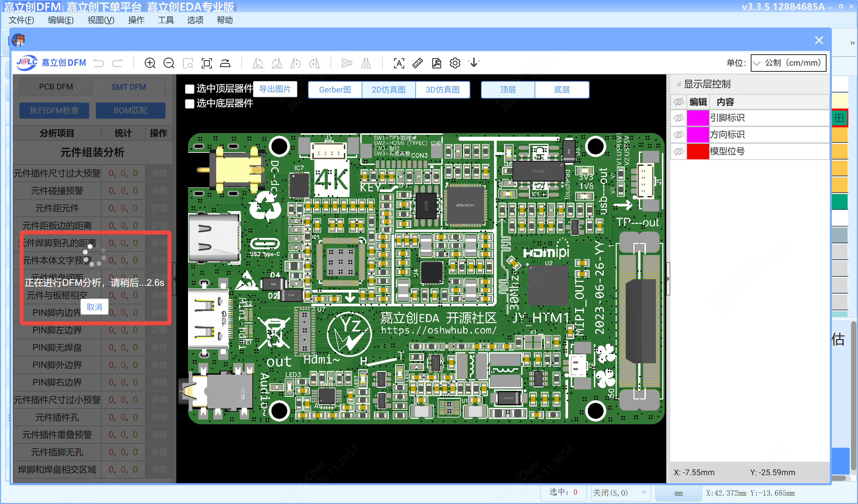Close the SMT DFM dialog with X

[x=819, y=40]
